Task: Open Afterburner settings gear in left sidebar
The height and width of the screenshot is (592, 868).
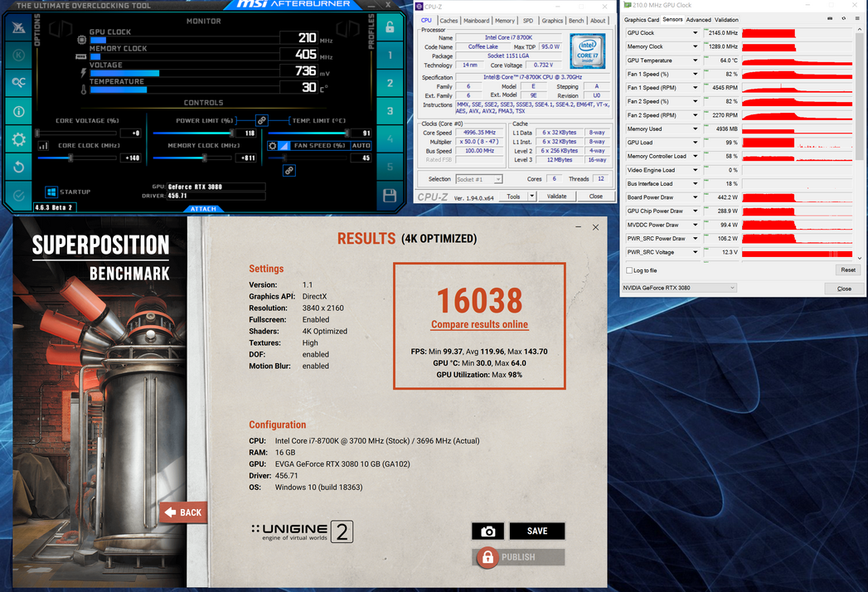Action: click(x=18, y=139)
